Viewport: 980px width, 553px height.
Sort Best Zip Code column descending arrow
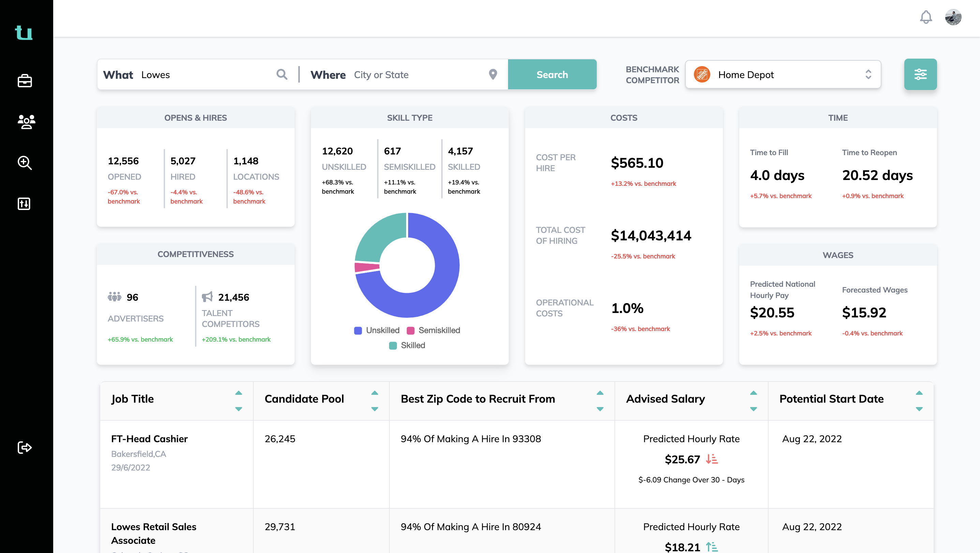pyautogui.click(x=600, y=409)
